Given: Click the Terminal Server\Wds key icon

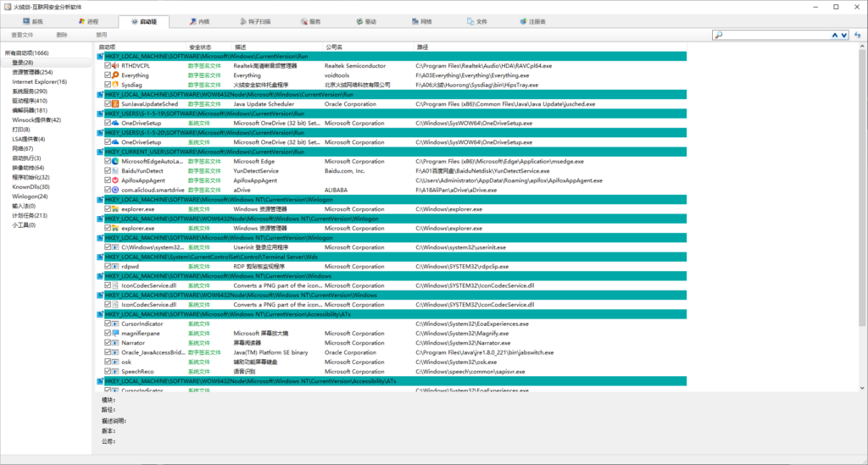Looking at the screenshot, I should pyautogui.click(x=100, y=257).
